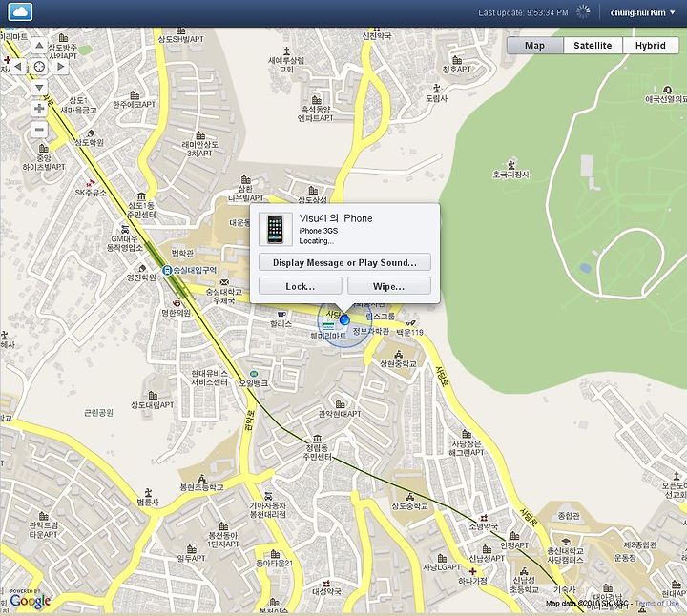Click Display Message or Play Sound button
Viewport: 687px width, 616px height.
(344, 262)
